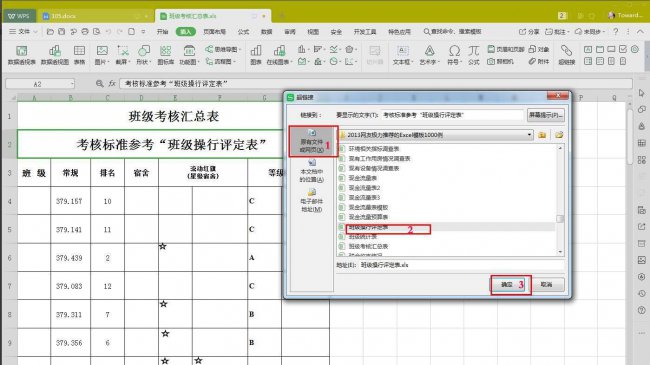Viewport: 650px width, 365px height.
Task: Switch to the 页面布局 ribbon tab
Action: 214,32
